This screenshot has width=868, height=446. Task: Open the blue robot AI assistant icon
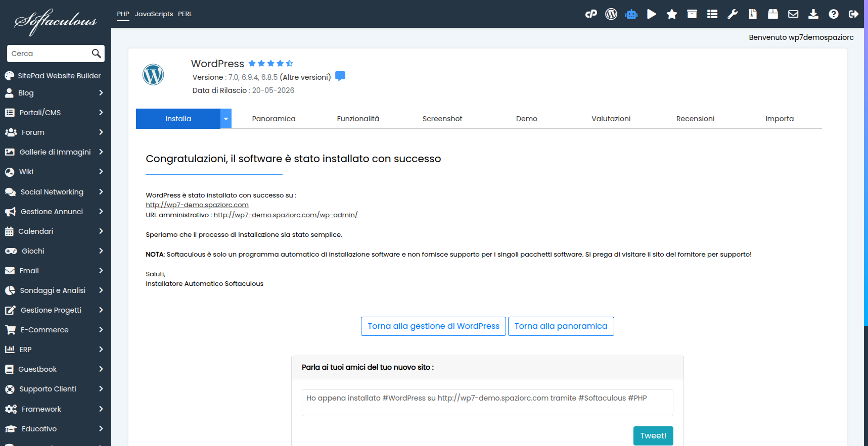tap(631, 14)
